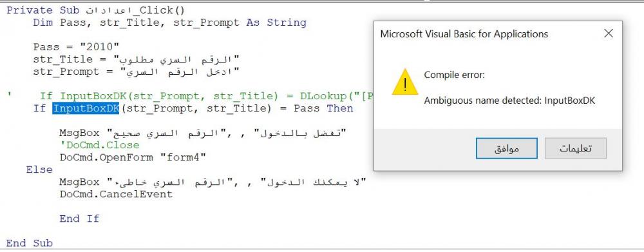
Task: Click the Microsoft Visual Basic for Applications title bar
Action: (x=464, y=34)
